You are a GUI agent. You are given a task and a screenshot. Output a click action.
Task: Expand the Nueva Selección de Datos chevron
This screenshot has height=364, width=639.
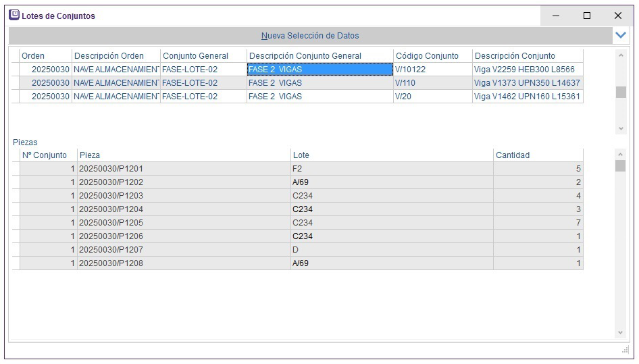click(x=620, y=35)
